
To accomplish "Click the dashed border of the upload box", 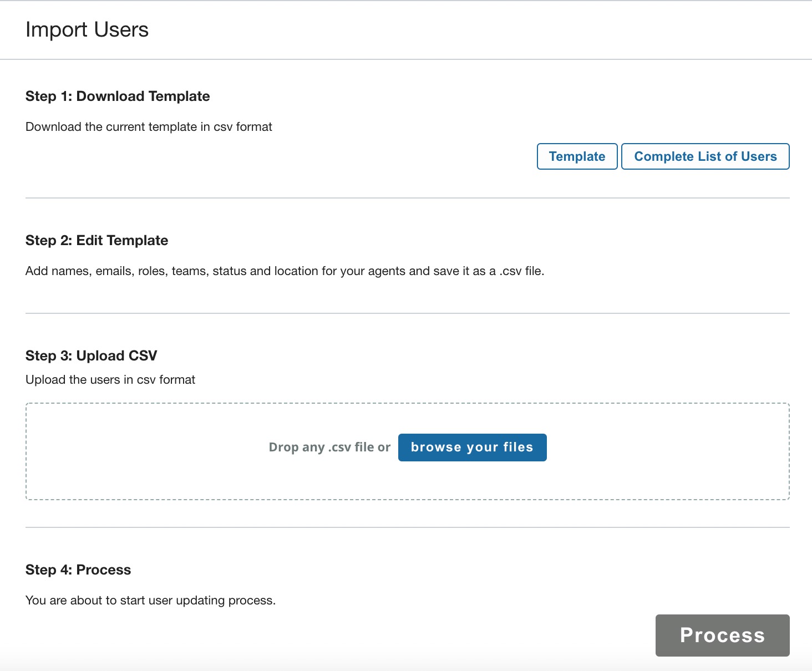I will click(407, 403).
